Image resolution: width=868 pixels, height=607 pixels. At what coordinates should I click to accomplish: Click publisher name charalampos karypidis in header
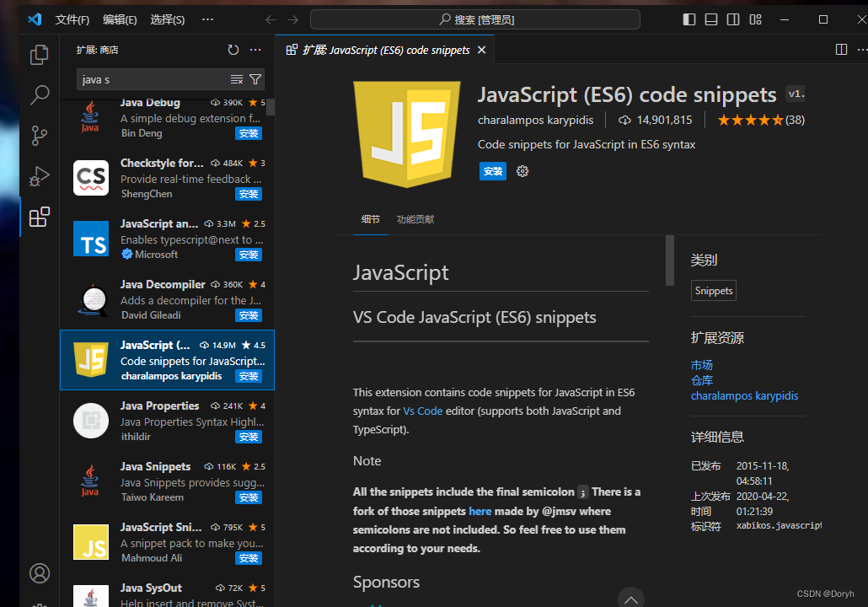coord(535,121)
